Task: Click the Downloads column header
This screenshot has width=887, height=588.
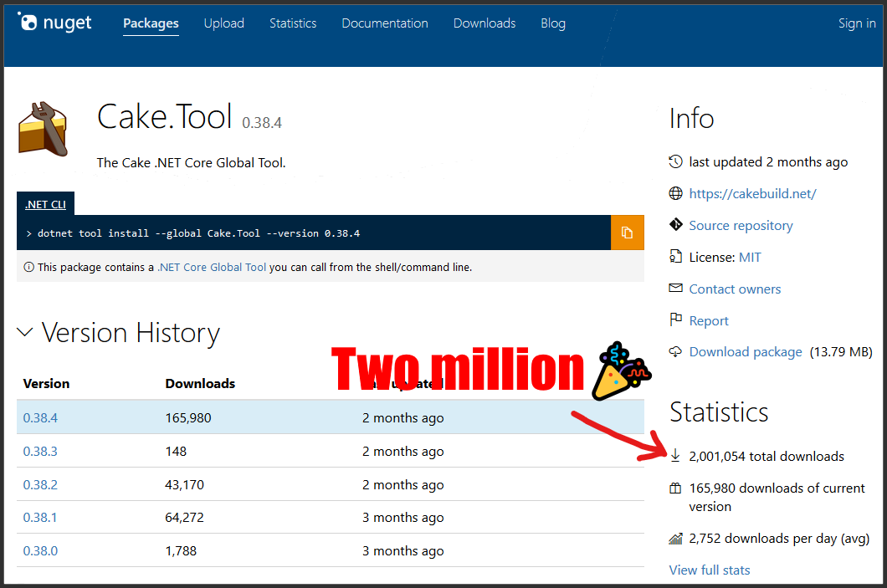Action: click(x=200, y=383)
